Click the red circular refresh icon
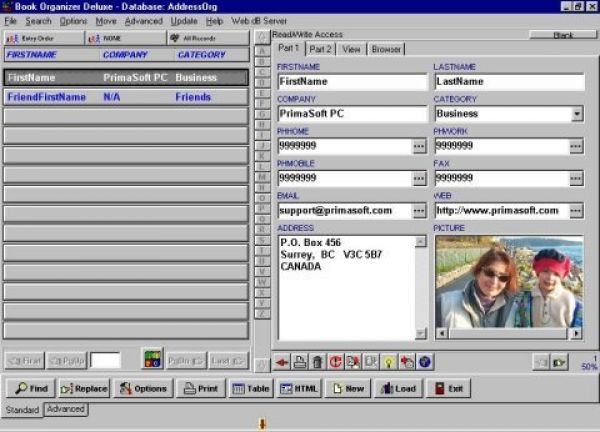 click(336, 362)
